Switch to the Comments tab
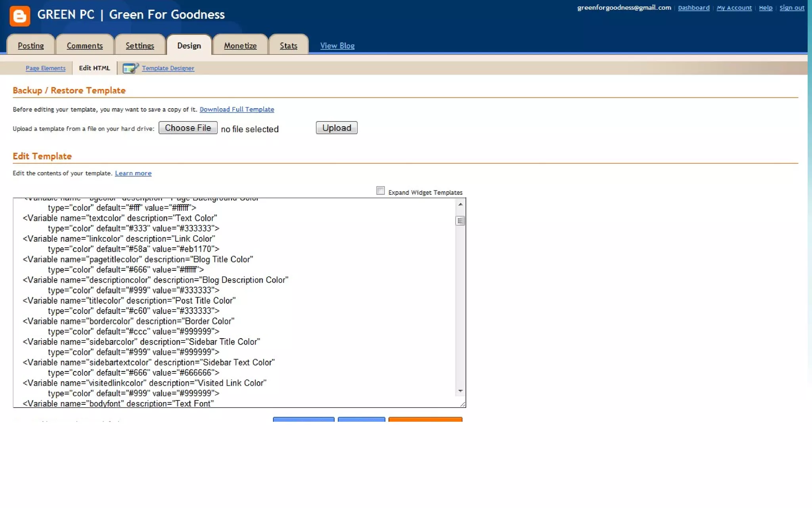Screen dimensions: 812x508 (85, 46)
